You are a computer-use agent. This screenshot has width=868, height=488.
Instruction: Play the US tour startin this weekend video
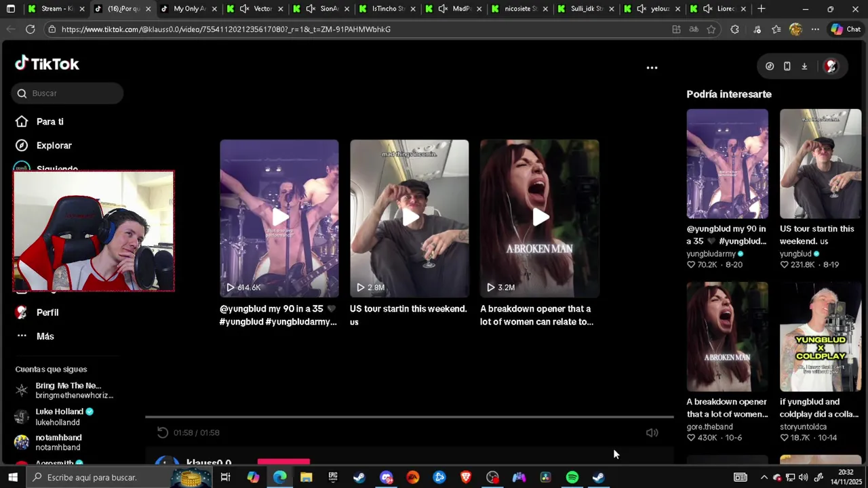pyautogui.click(x=410, y=218)
